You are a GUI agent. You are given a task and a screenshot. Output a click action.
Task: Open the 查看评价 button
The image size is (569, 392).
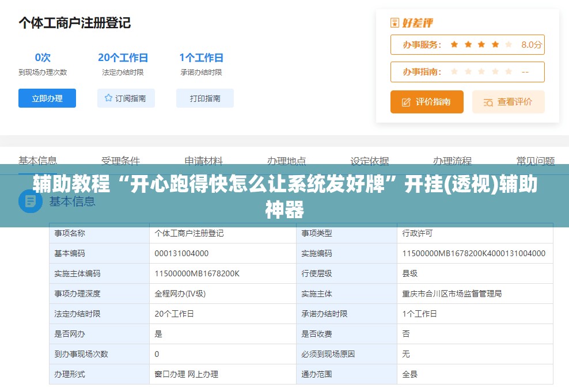(509, 102)
